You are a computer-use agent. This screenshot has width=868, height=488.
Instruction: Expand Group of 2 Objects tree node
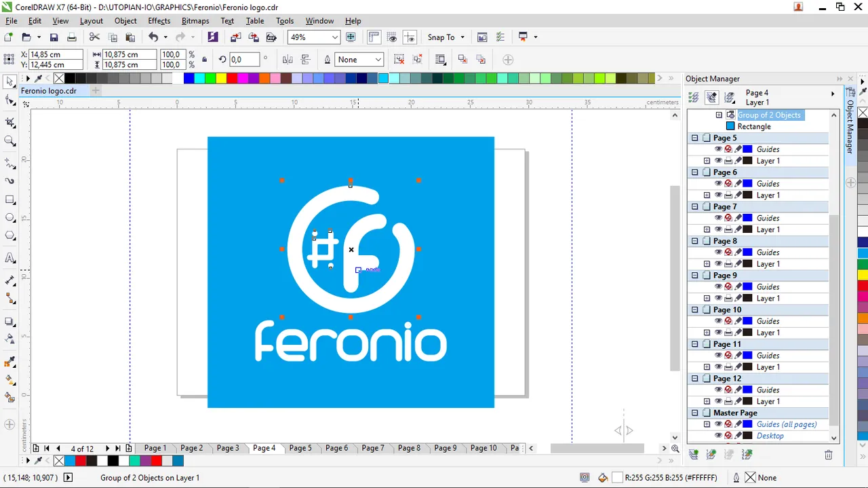tap(719, 115)
